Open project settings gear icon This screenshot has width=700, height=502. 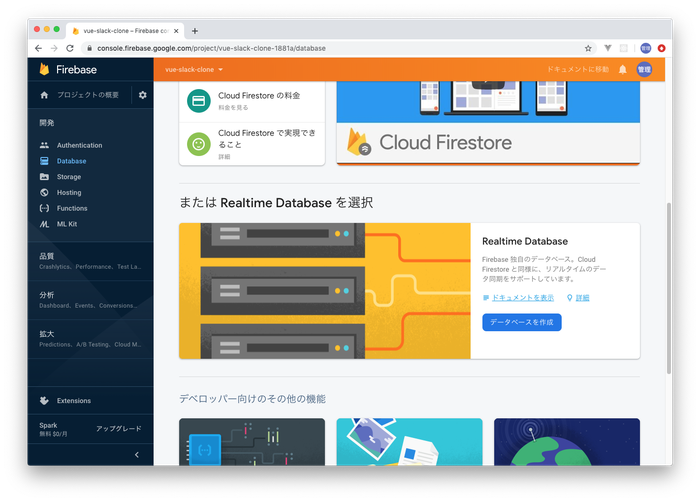click(x=142, y=95)
